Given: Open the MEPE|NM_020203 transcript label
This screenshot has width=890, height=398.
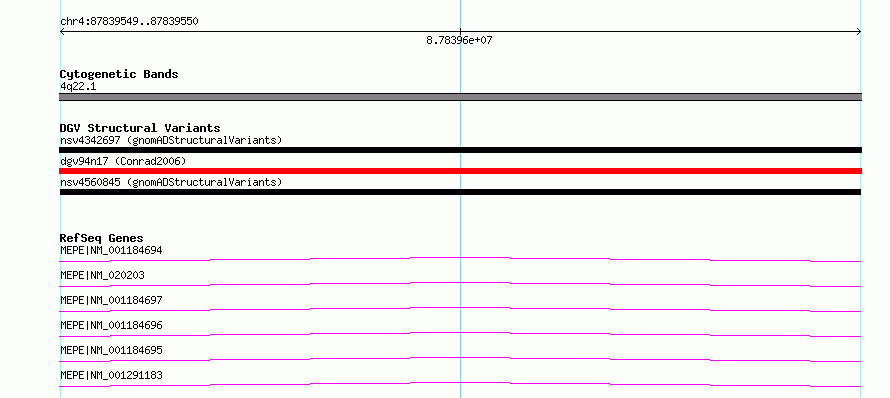Looking at the screenshot, I should point(102,275).
